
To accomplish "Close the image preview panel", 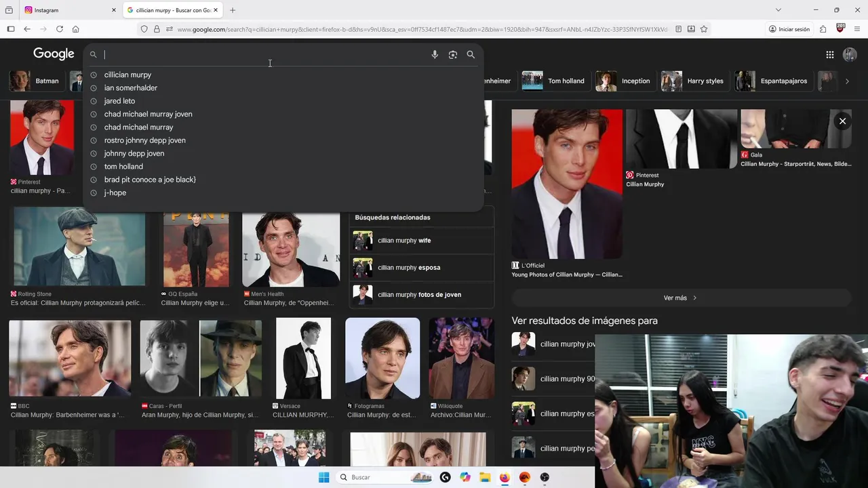I will [842, 121].
